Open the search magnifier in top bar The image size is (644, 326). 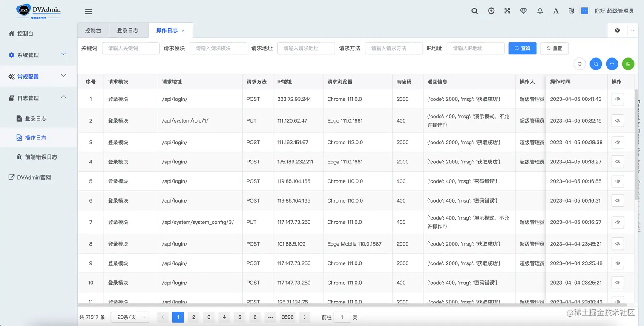click(475, 11)
